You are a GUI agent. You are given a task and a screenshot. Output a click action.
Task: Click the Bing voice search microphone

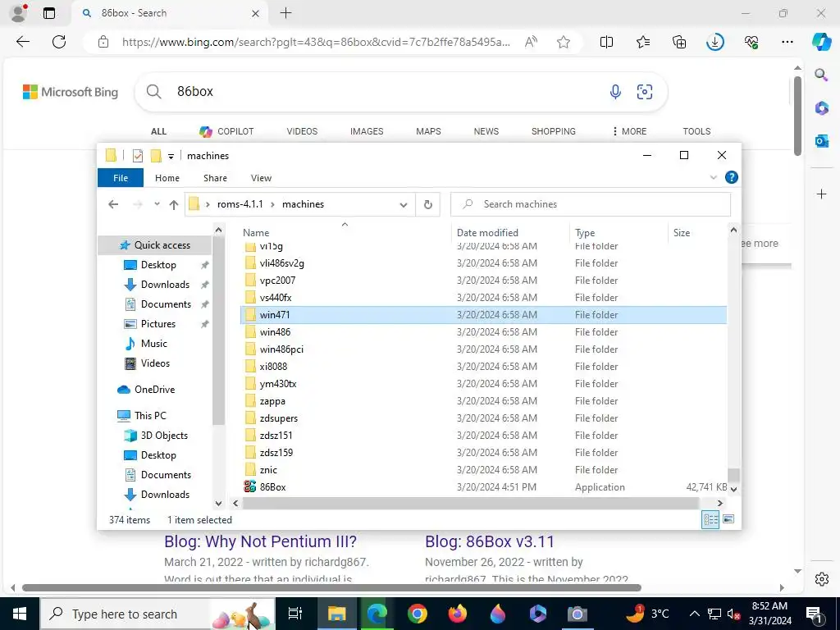pyautogui.click(x=615, y=92)
